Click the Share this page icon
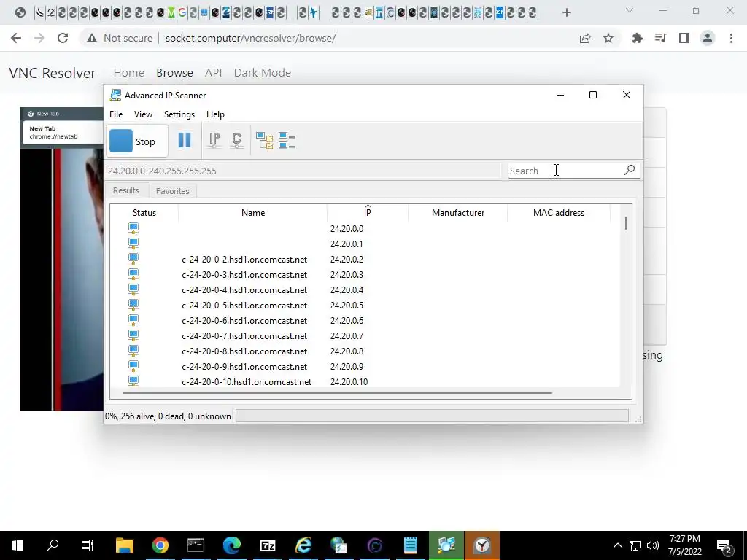This screenshot has height=560, width=747. (x=585, y=38)
